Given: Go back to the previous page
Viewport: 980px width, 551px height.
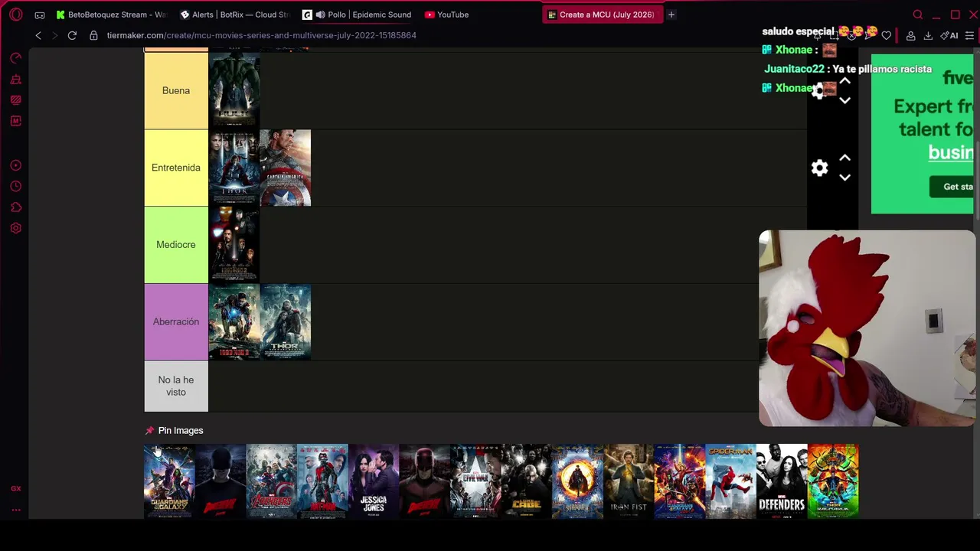Looking at the screenshot, I should tap(38, 35).
